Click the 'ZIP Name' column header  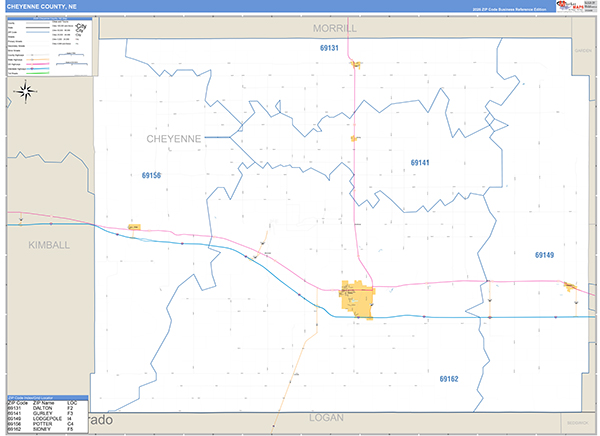(x=44, y=403)
